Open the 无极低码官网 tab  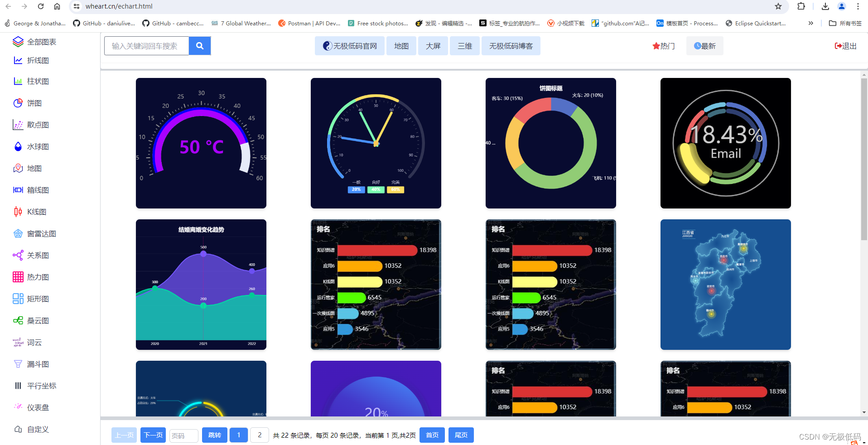click(350, 46)
